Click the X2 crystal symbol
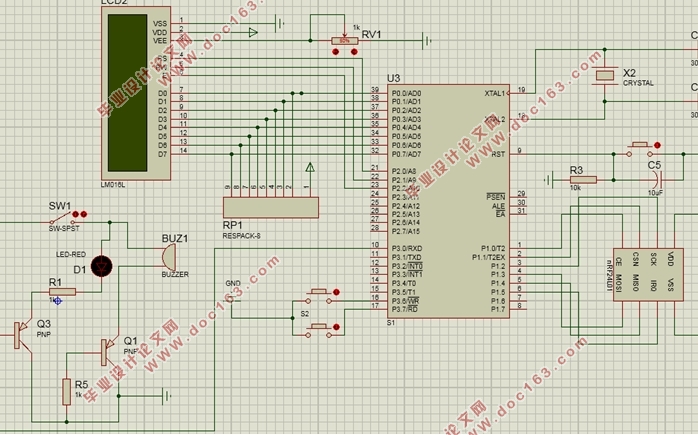Screen dimensions: 698x435 point(606,75)
